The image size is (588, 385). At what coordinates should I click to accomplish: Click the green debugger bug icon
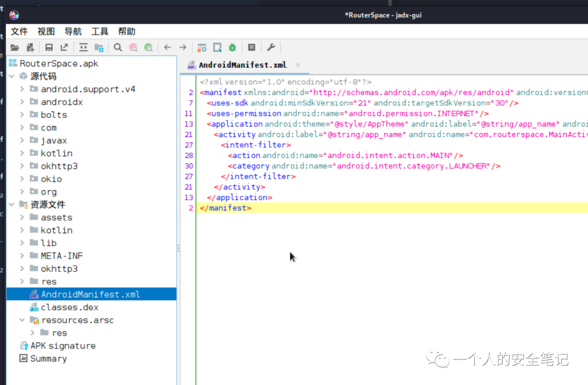232,47
